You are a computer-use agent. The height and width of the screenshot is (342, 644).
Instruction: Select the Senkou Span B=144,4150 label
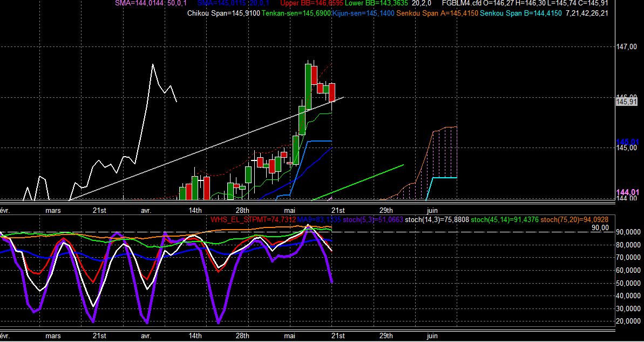coord(521,13)
